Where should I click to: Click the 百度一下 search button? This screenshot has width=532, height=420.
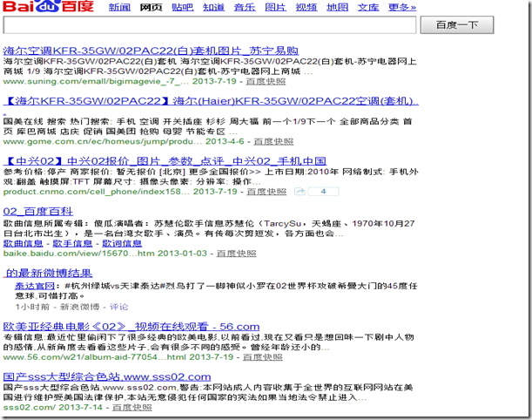click(x=457, y=24)
